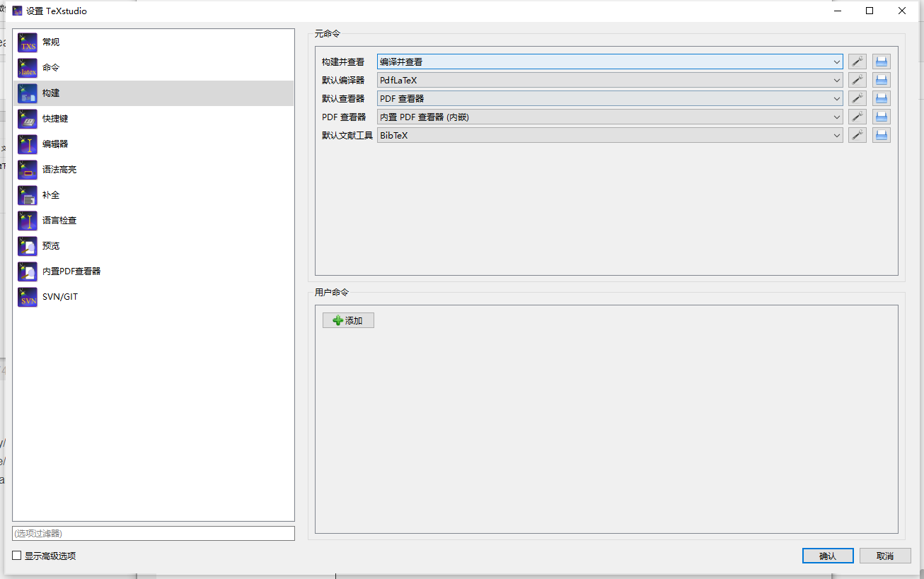Select 常规 in the settings list
This screenshot has height=579, width=924.
[154, 42]
